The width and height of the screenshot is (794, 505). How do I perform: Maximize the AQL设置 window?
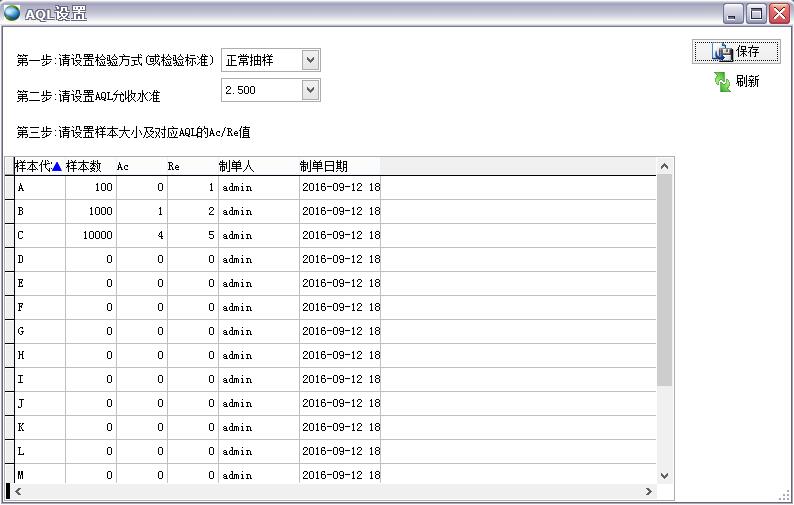point(757,13)
